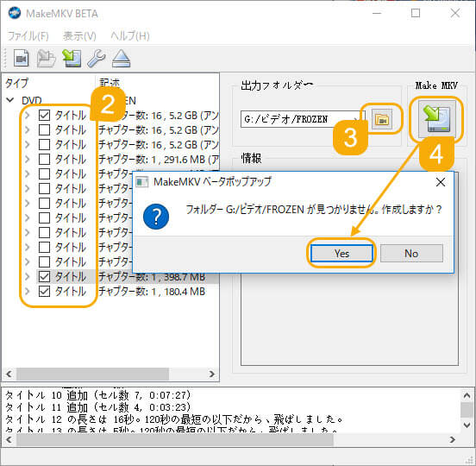
Task: Select the 'チャプター数: 1 , 291.6 MB' description
Action: tap(158, 159)
